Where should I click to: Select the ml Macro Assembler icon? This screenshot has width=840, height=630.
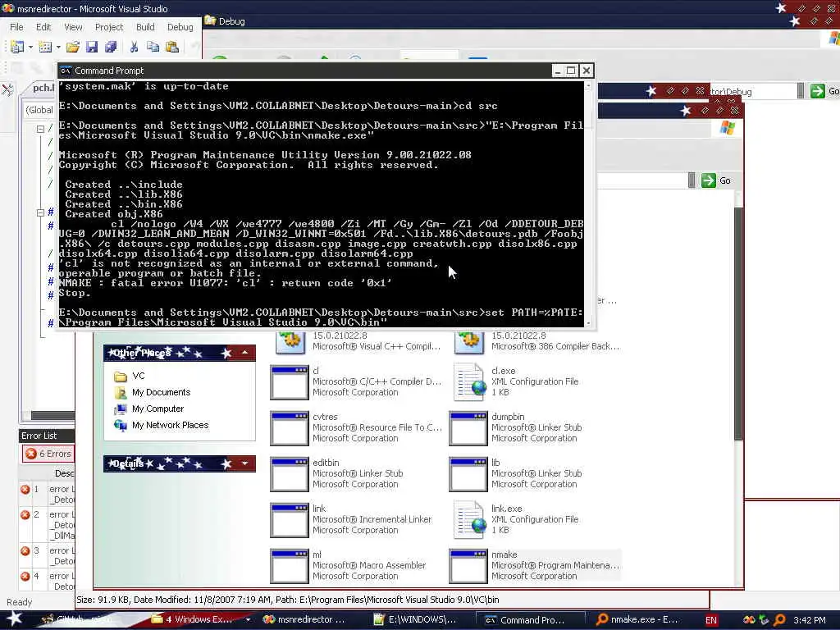pyautogui.click(x=290, y=566)
